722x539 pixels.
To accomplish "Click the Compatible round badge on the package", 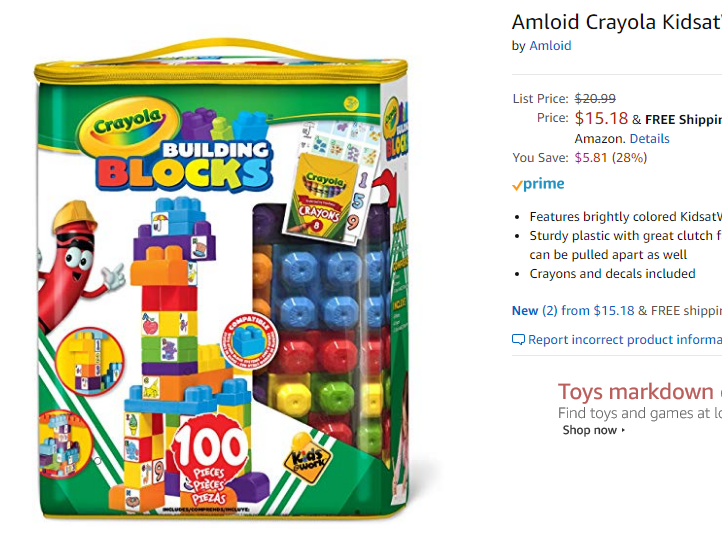I will tap(250, 341).
